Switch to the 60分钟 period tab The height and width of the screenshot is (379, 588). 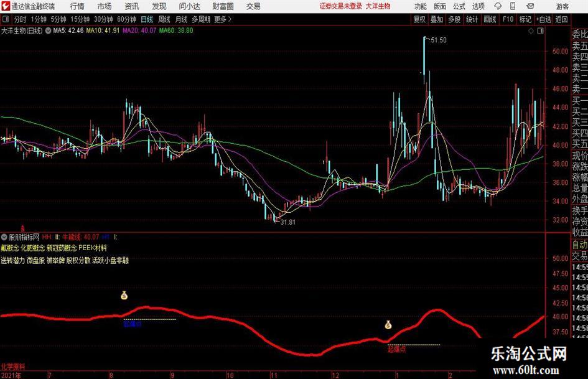pos(127,19)
